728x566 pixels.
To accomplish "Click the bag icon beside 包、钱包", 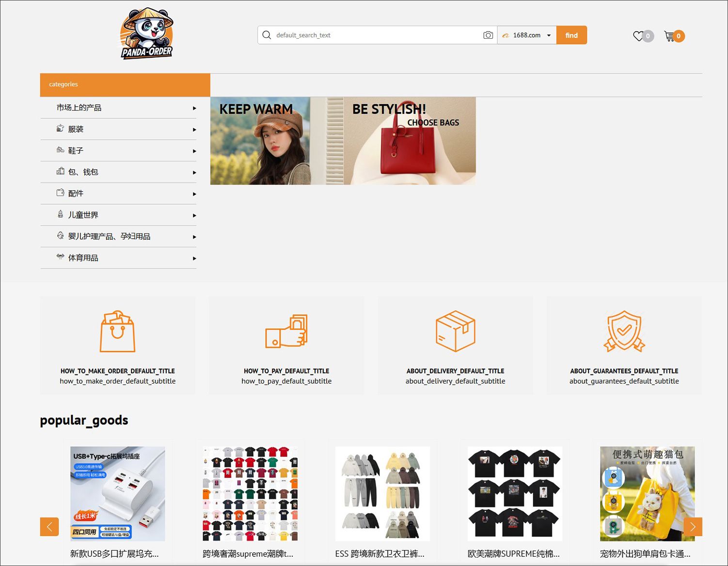I will click(x=60, y=171).
